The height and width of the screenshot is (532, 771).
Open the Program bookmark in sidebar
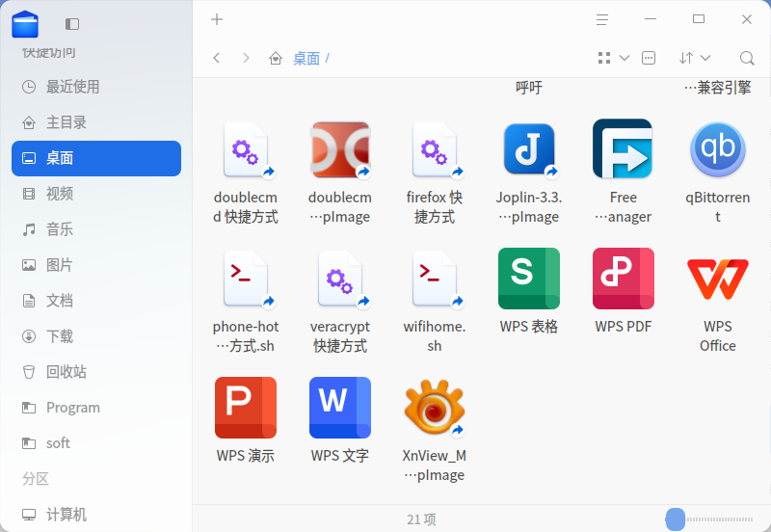pyautogui.click(x=96, y=408)
